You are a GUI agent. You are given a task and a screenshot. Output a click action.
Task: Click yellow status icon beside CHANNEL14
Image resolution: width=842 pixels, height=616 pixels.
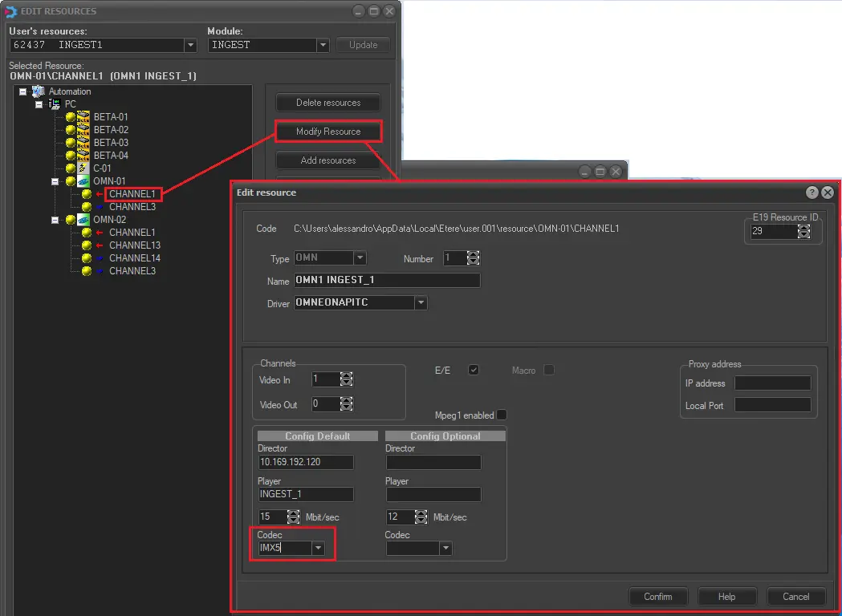(87, 258)
